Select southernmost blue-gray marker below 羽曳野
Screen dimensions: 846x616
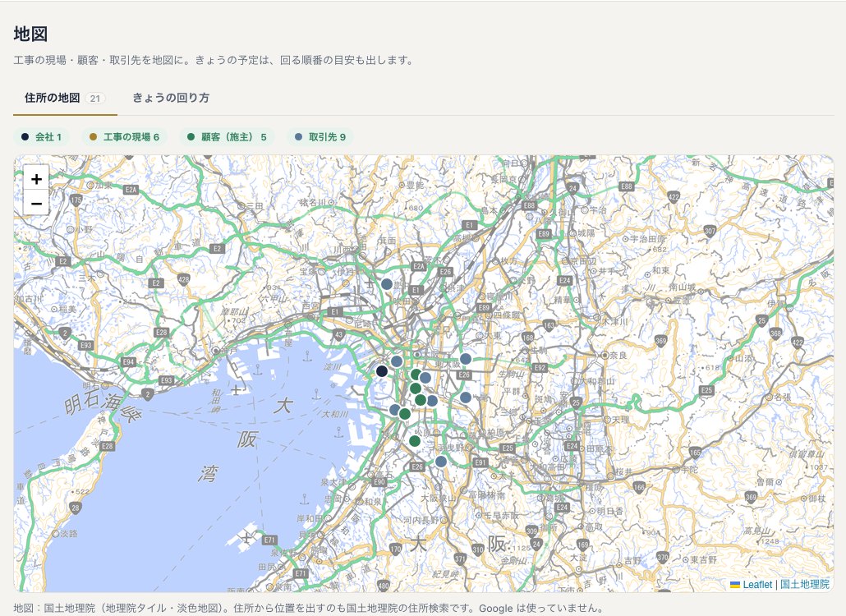click(441, 462)
